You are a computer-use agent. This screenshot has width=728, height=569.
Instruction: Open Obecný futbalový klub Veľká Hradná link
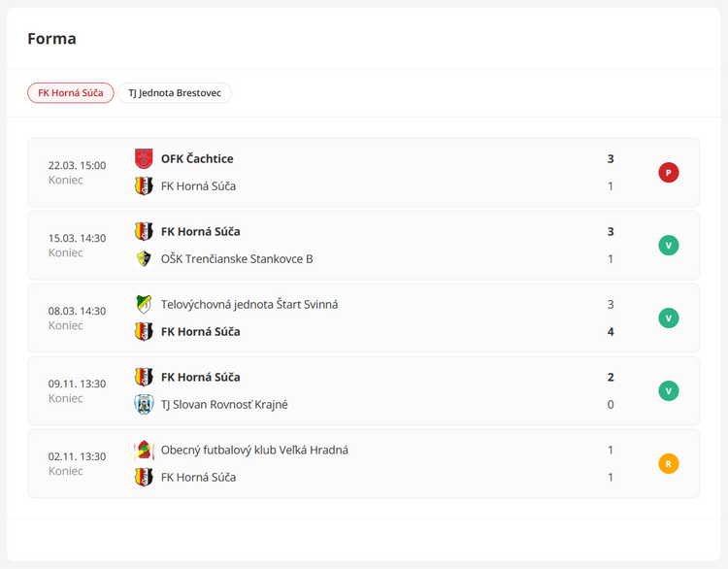(254, 450)
